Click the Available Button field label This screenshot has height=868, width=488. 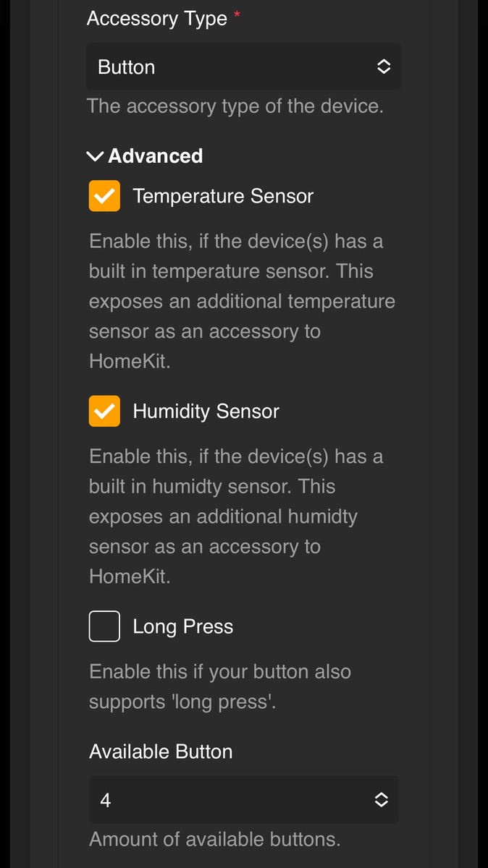161,752
